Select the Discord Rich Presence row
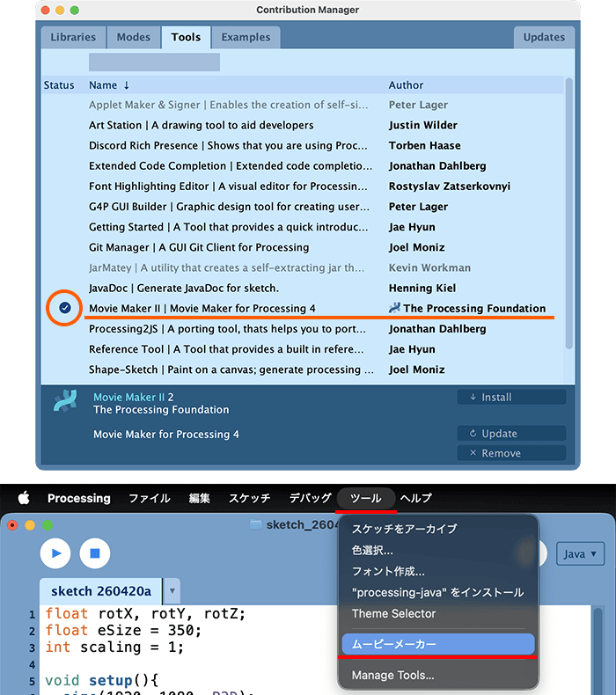 coord(302,146)
